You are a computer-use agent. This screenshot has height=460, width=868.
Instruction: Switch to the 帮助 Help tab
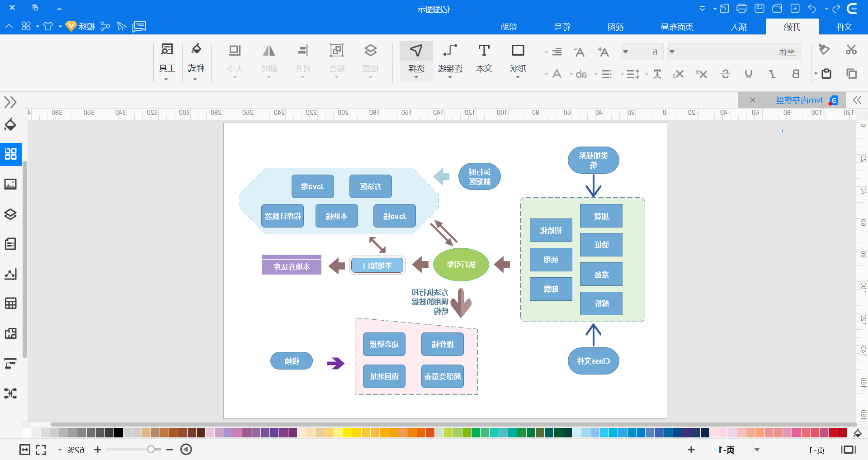[x=509, y=27]
